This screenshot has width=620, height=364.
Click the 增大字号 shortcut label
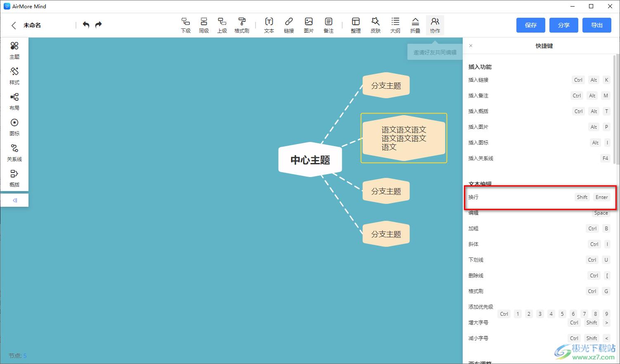(478, 323)
